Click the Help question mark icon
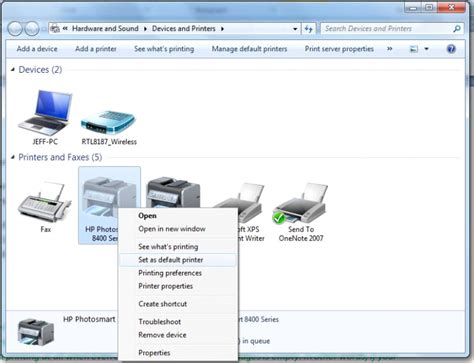 [x=451, y=49]
